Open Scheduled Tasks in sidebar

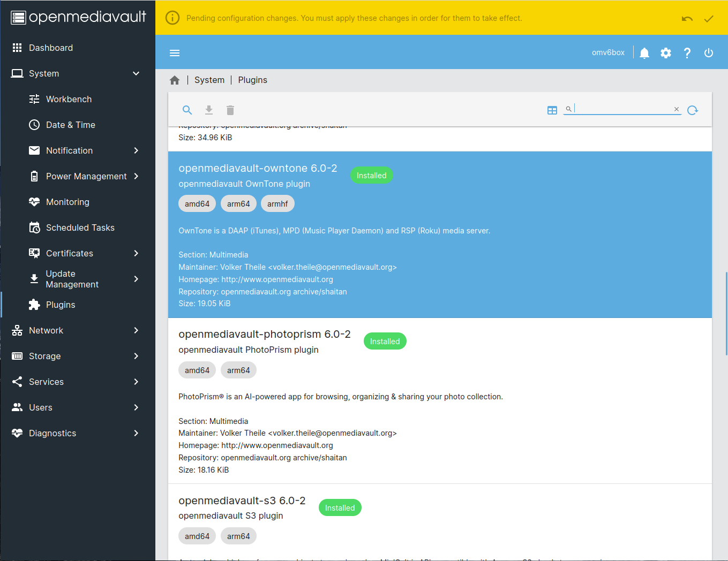pyautogui.click(x=80, y=228)
